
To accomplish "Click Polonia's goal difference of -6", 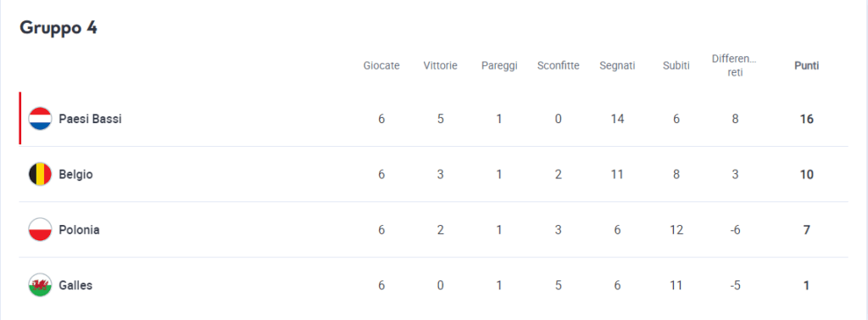I will click(x=735, y=229).
